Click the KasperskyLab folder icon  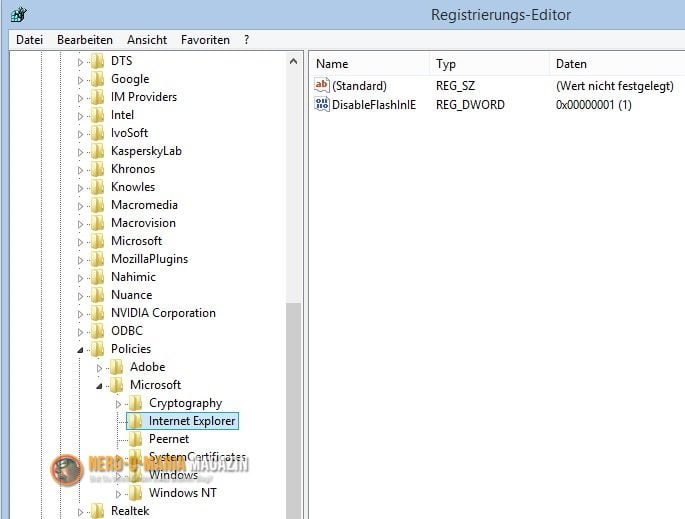coord(98,151)
